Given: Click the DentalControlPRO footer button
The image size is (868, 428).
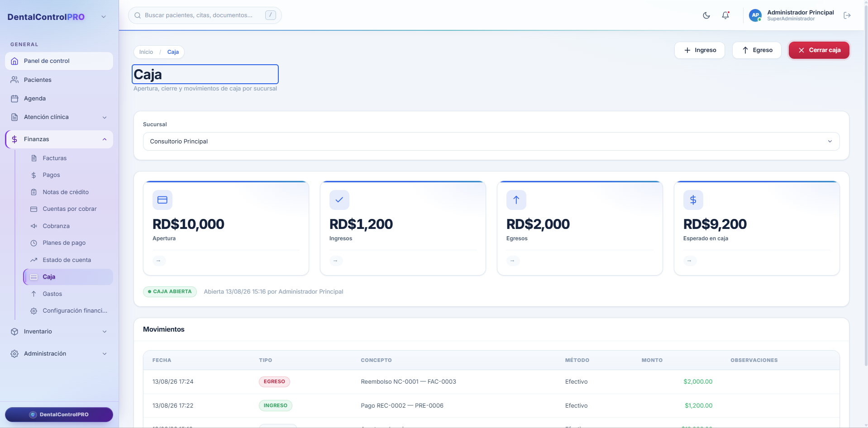Looking at the screenshot, I should click(59, 414).
